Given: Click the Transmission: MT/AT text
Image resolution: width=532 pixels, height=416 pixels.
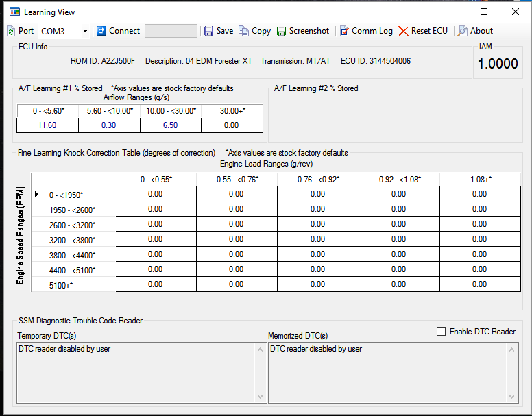Looking at the screenshot, I should click(295, 61).
